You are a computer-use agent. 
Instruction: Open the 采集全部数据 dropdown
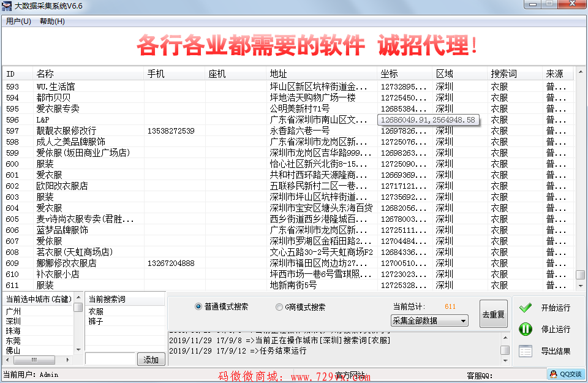pos(429,320)
